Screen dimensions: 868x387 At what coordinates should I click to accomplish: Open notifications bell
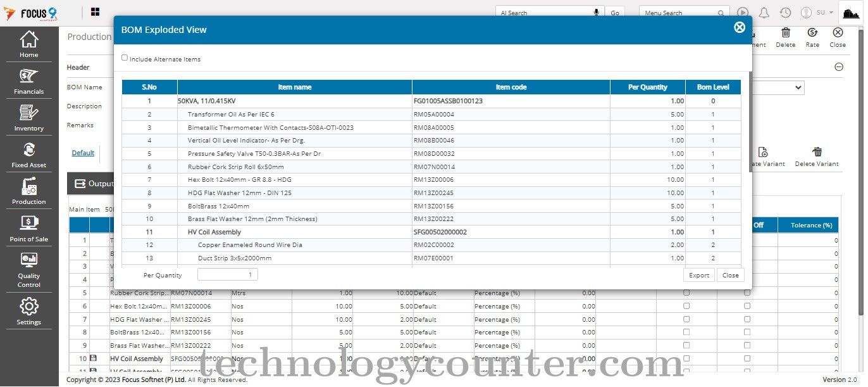(x=764, y=13)
